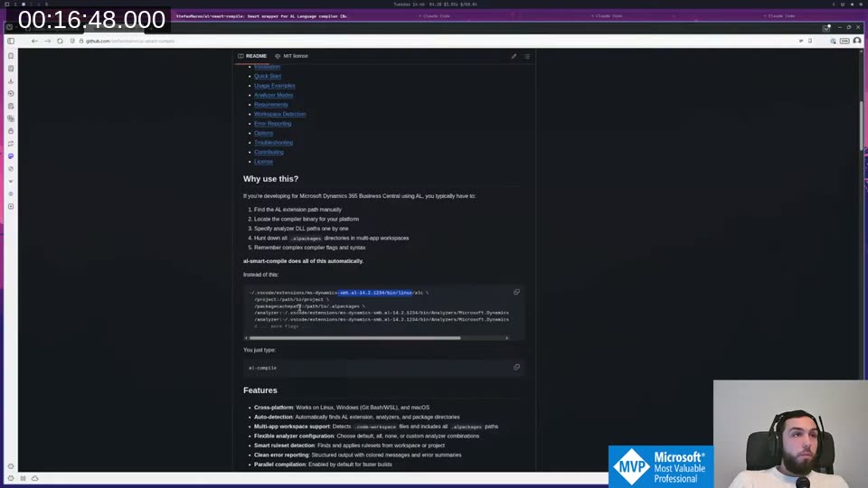Click the VPN badge in the toolbar

pos(844,41)
